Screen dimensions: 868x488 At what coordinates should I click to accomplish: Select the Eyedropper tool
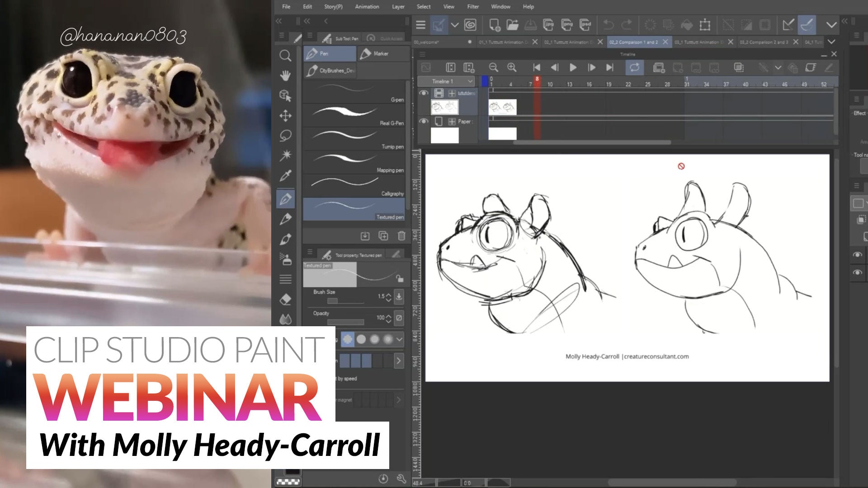pyautogui.click(x=285, y=175)
